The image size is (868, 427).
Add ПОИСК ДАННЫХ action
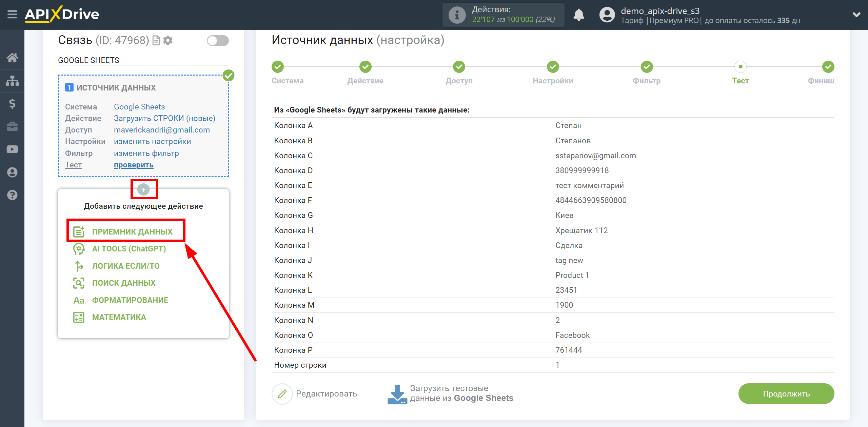click(x=124, y=283)
